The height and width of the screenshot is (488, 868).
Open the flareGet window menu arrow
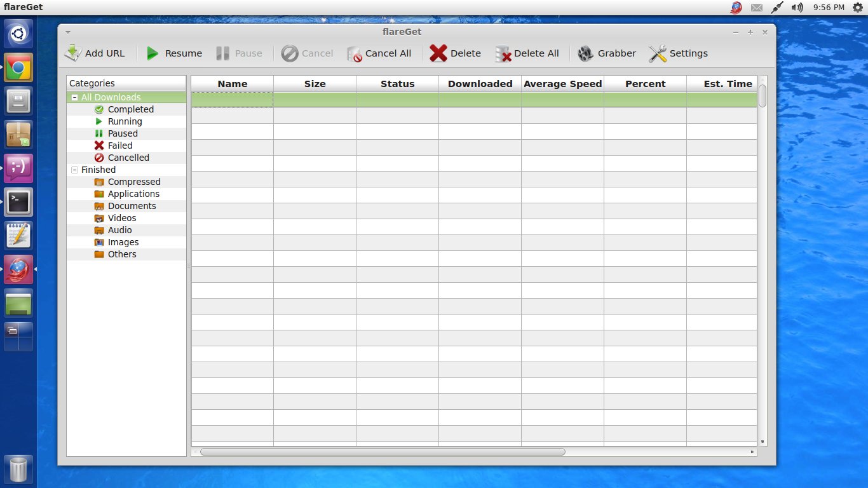pos(68,32)
